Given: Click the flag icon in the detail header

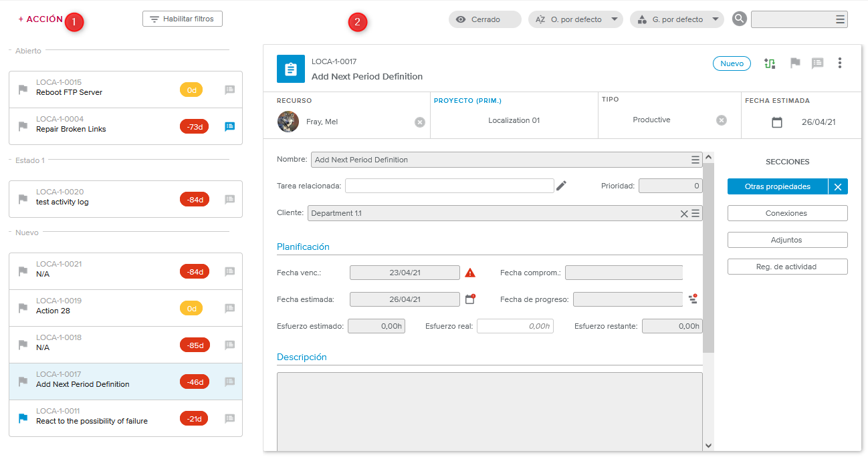Looking at the screenshot, I should pos(795,63).
